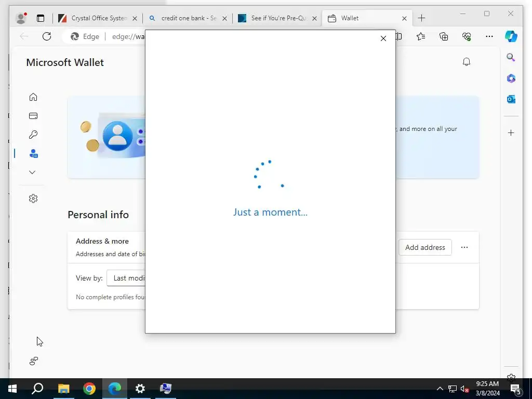532x399 pixels.
Task: Close the Crystal Office Systems tab
Action: (135, 18)
